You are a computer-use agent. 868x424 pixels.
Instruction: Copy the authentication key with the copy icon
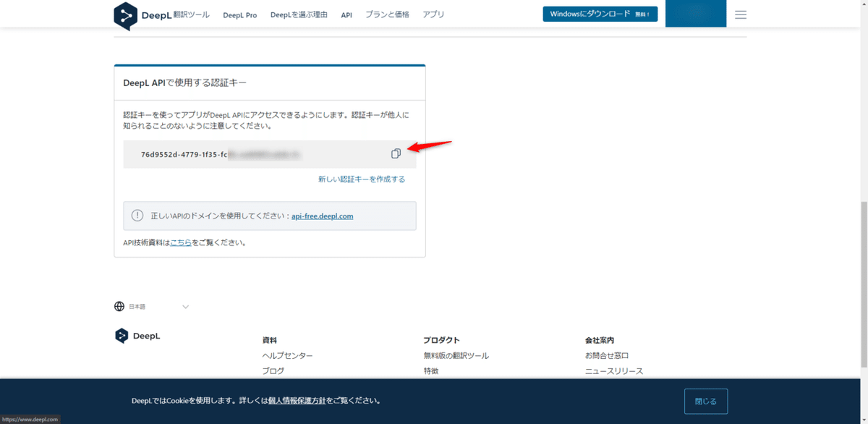click(x=396, y=153)
